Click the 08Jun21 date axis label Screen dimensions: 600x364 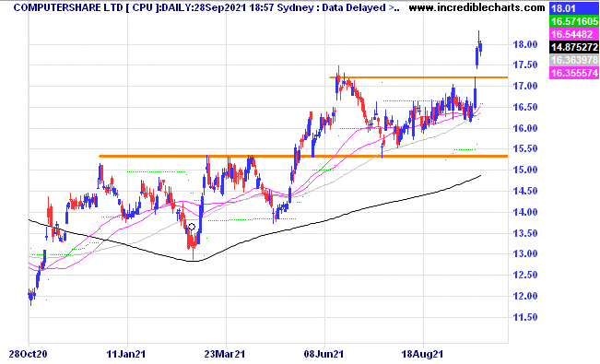coord(324,354)
